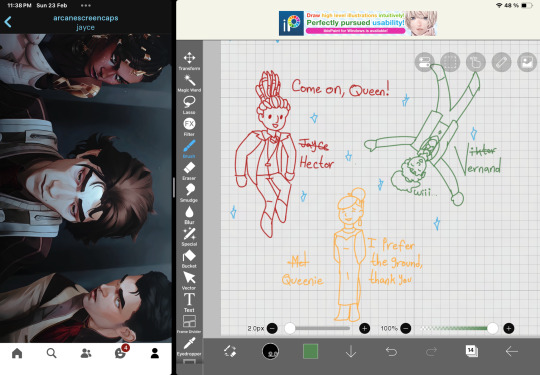The image size is (540, 375).
Task: Open the material image icon above canvas
Action: pyautogui.click(x=527, y=62)
